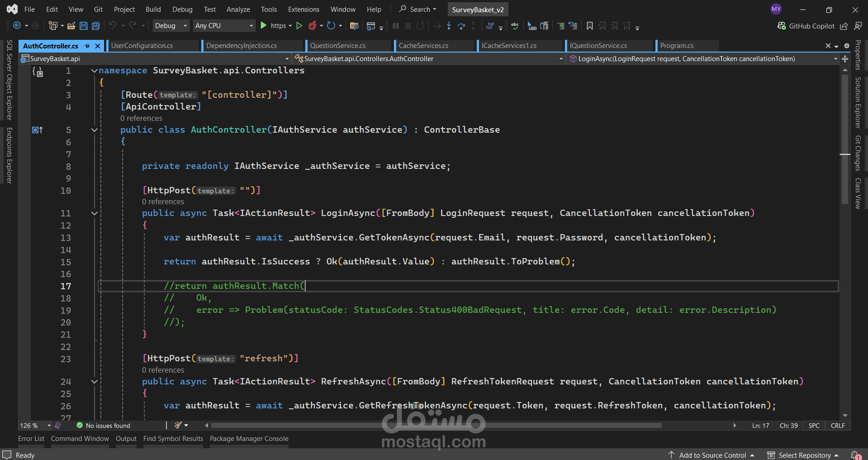Start without debugging using the hollow play icon
The image size is (868, 460).
click(x=299, y=26)
